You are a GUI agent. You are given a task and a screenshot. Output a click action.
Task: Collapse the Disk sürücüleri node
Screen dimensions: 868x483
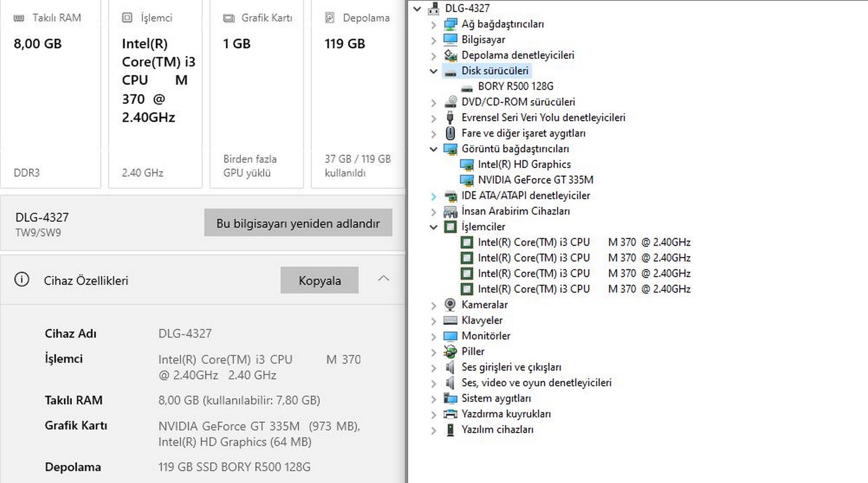(434, 71)
